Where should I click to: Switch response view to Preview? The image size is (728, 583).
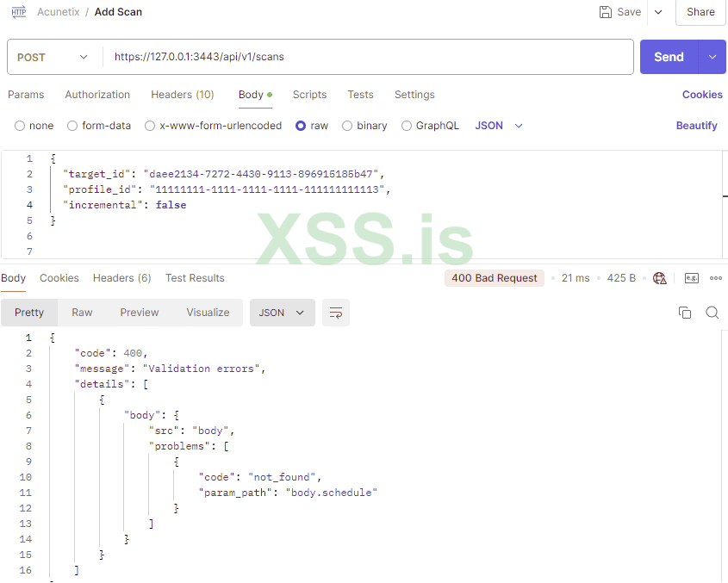pos(140,313)
